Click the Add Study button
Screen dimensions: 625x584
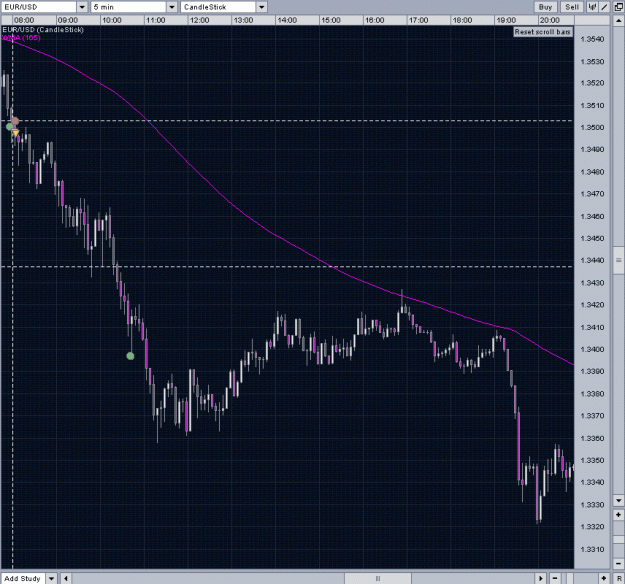pos(23,578)
